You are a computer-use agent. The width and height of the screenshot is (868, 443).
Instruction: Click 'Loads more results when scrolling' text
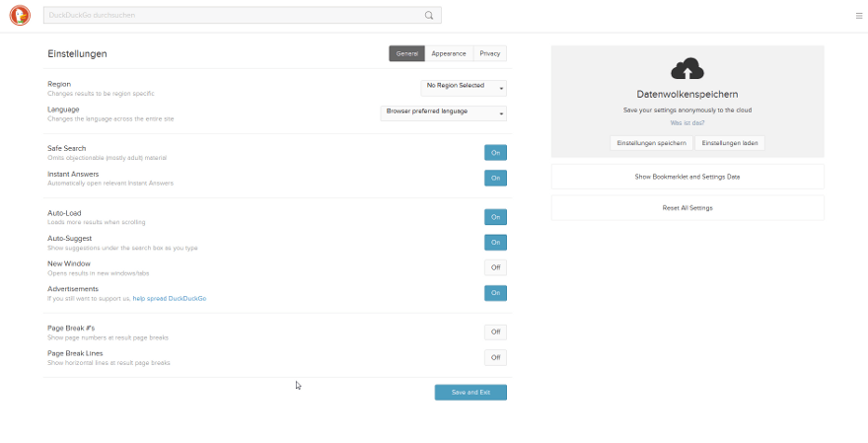[x=97, y=222]
